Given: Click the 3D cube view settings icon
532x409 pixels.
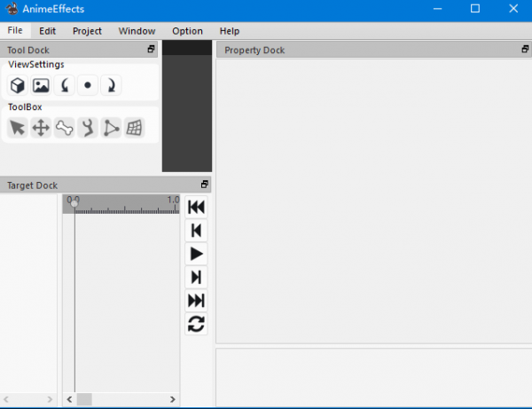Looking at the screenshot, I should (18, 85).
